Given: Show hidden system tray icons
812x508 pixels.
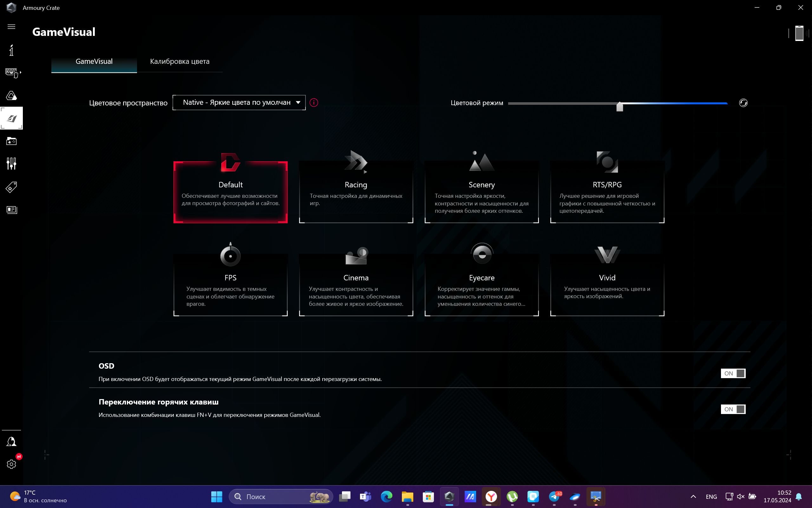Looking at the screenshot, I should click(693, 497).
